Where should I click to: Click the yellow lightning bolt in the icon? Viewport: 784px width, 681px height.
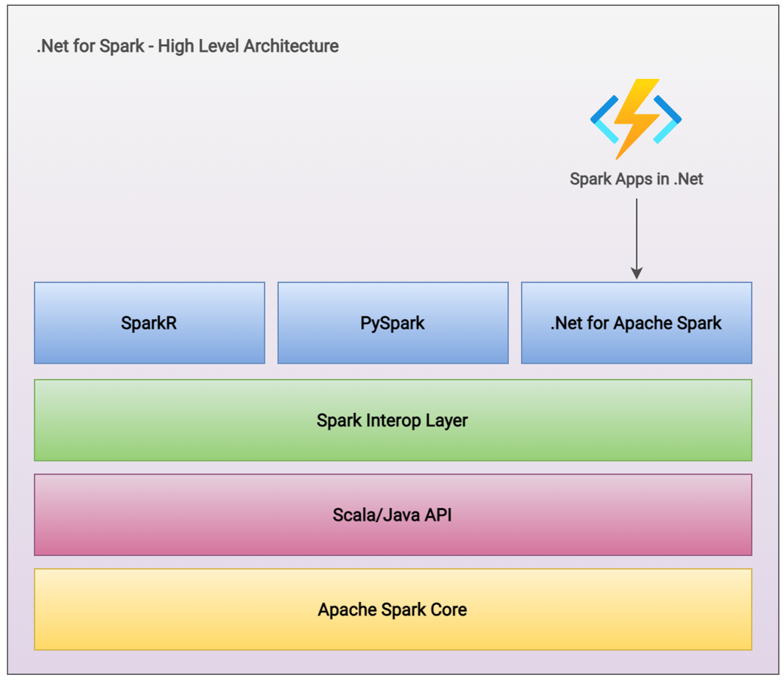[x=636, y=120]
